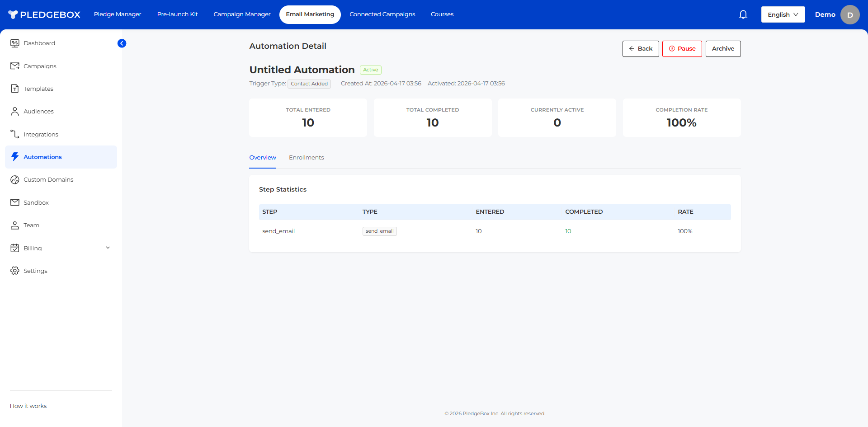
Task: Open Campaigns via envelope icon
Action: pos(15,66)
